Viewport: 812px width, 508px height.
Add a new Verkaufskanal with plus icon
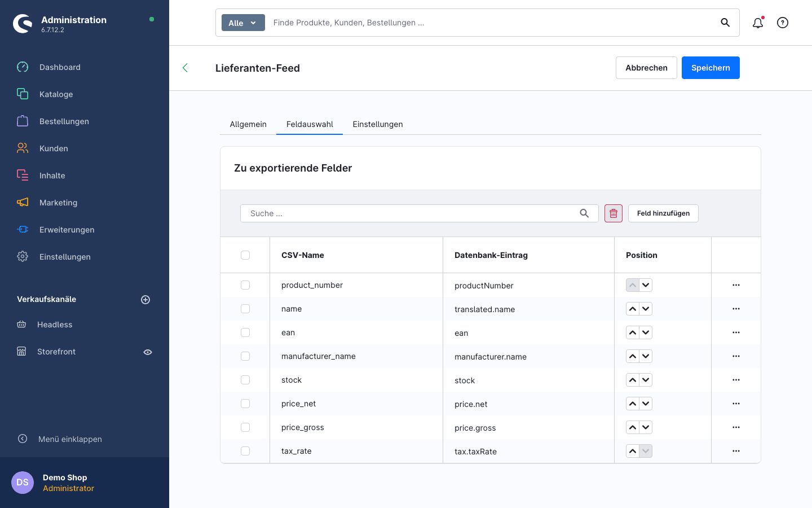pos(145,300)
